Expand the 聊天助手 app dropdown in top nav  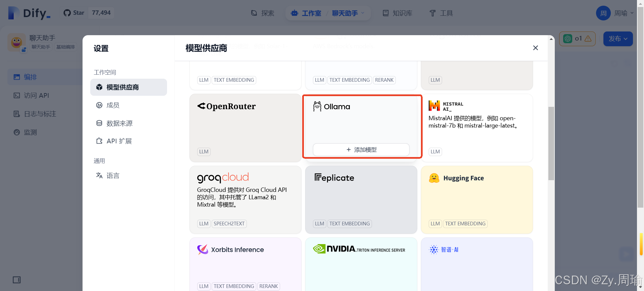click(x=348, y=13)
